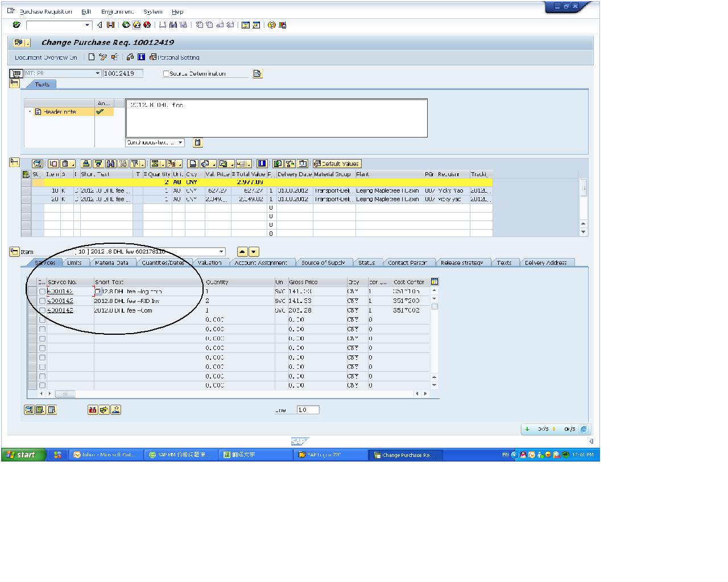Open the item selection dropdown
The image size is (728, 582).
tap(221, 252)
